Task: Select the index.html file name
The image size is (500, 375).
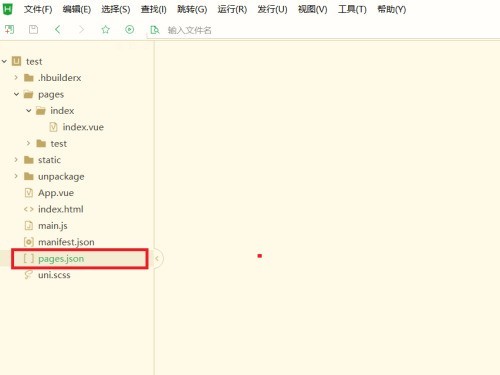Action: point(61,209)
